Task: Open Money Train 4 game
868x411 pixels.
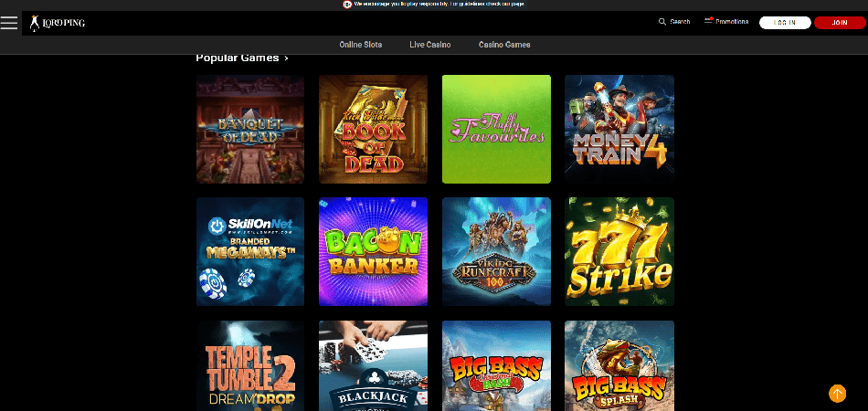Action: click(619, 129)
